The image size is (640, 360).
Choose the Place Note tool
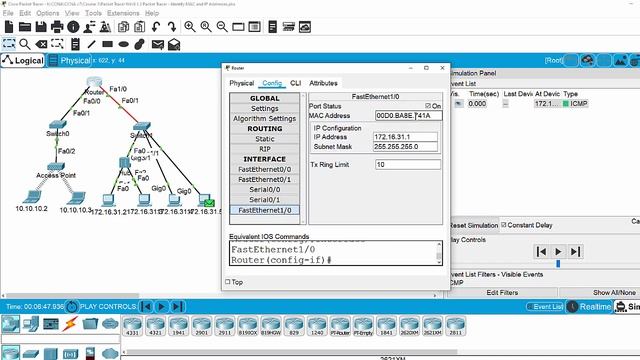pyautogui.click(x=75, y=44)
